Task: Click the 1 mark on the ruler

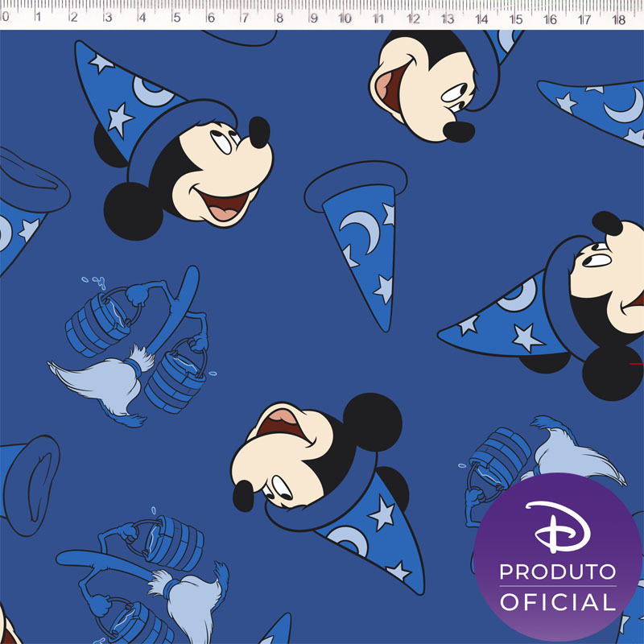Action: (x=38, y=17)
